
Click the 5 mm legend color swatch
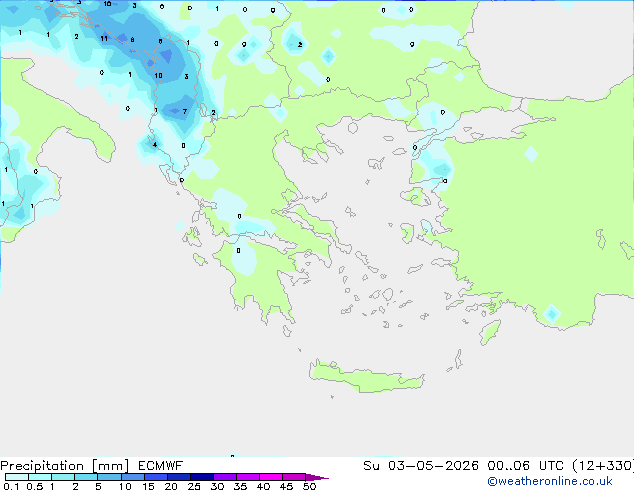[109, 477]
